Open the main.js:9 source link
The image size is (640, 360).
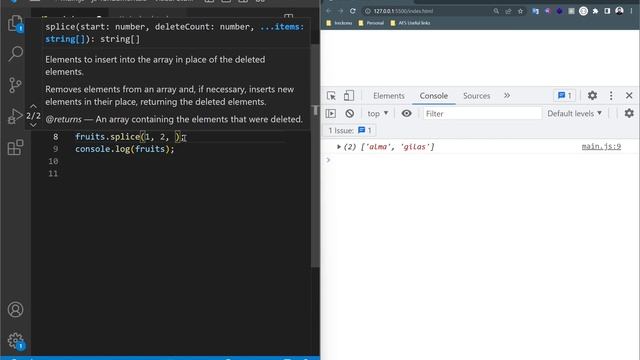[x=601, y=147]
